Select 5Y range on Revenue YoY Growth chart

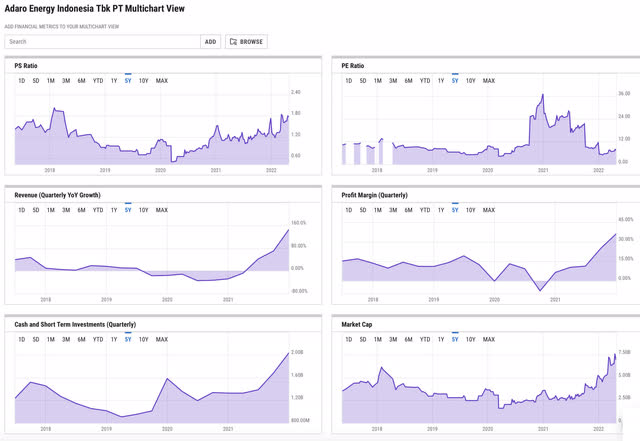[128, 210]
